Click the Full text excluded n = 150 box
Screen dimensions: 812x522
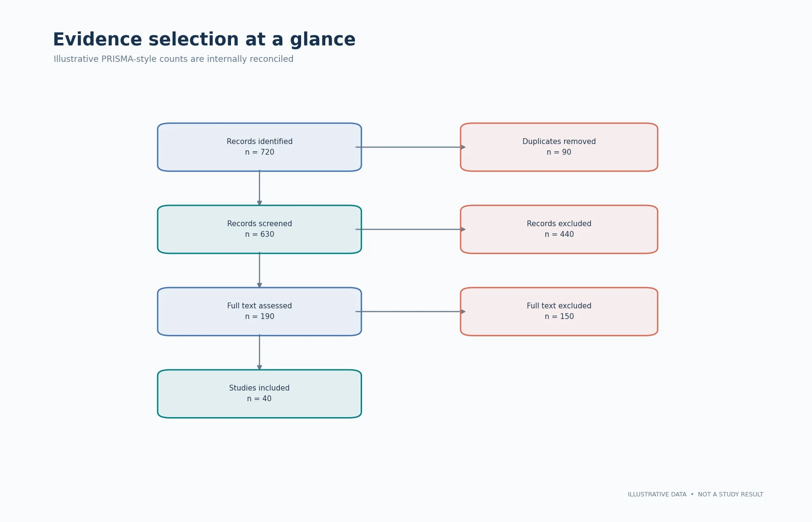(559, 311)
